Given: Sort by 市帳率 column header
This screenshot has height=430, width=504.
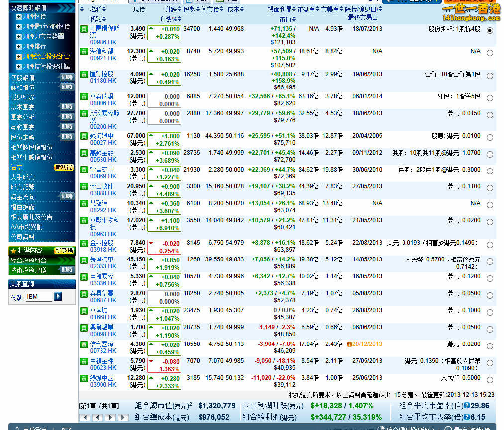Looking at the screenshot, I should pos(332,9).
